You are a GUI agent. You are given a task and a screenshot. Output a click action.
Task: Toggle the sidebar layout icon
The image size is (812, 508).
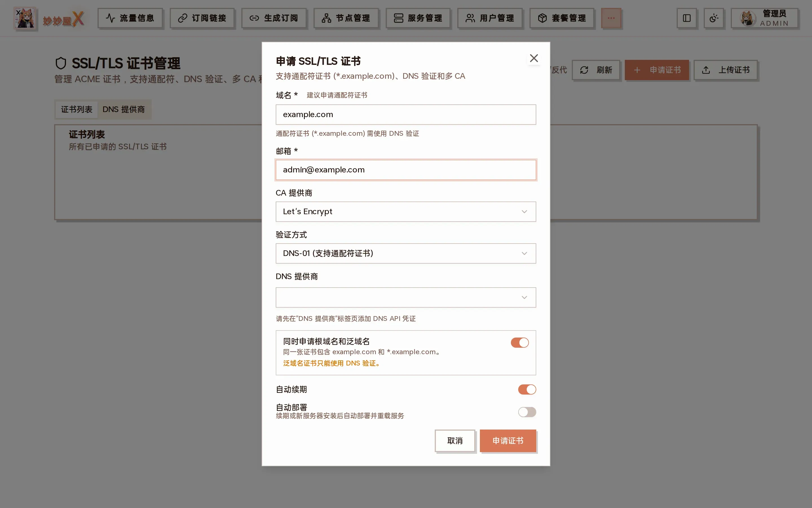click(687, 18)
